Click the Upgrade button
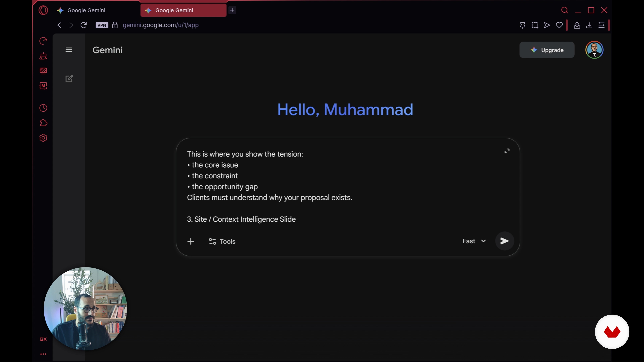 point(547,50)
